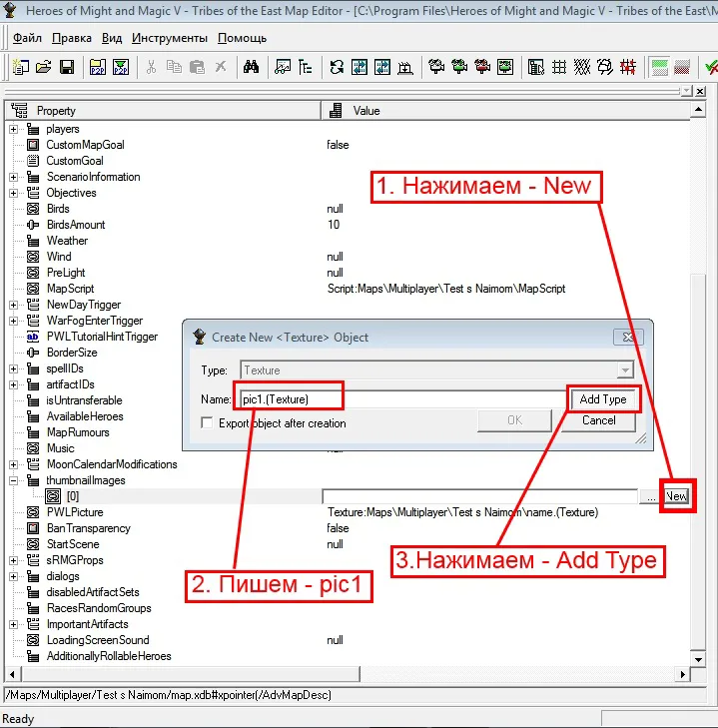718x728 pixels.
Task: Open the Type dropdown in dialog
Action: 625,370
